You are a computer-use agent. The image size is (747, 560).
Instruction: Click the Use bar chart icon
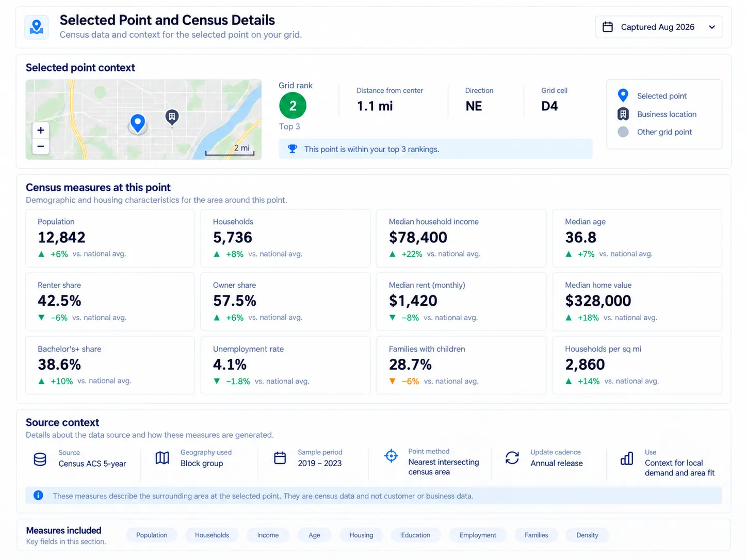[x=627, y=458]
